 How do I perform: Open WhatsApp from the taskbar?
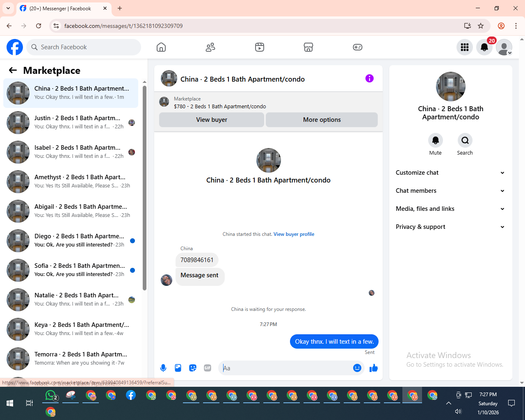click(x=50, y=395)
